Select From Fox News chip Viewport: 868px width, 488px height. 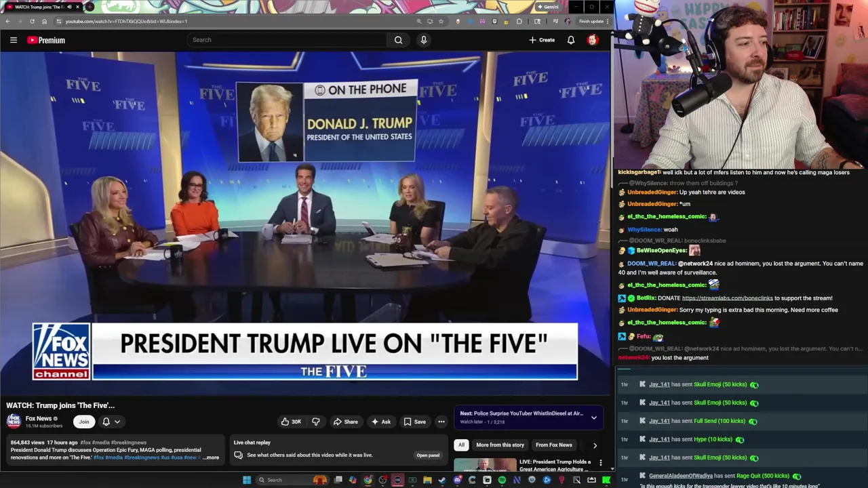[554, 445]
